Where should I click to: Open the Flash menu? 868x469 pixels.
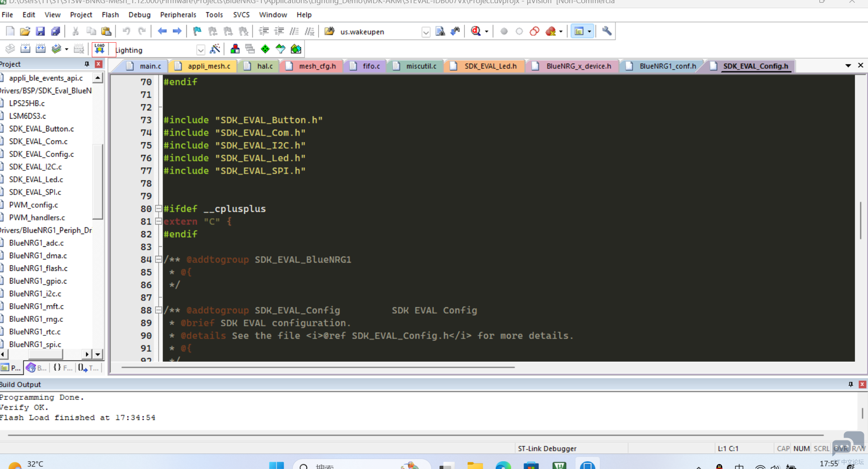tap(110, 15)
